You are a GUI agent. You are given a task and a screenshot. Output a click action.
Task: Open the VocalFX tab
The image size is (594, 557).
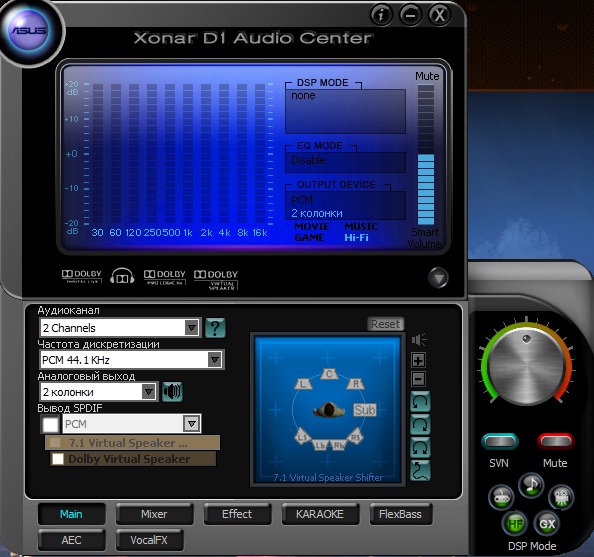pos(149,540)
